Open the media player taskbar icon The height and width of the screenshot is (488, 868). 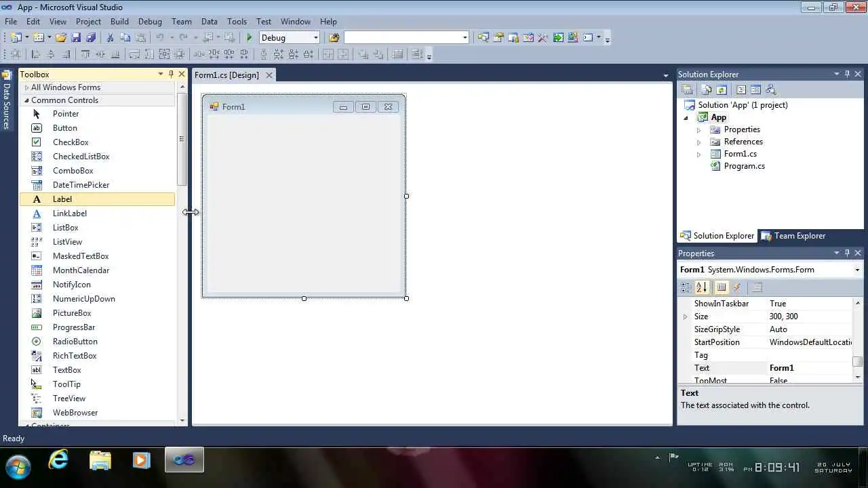[141, 461]
